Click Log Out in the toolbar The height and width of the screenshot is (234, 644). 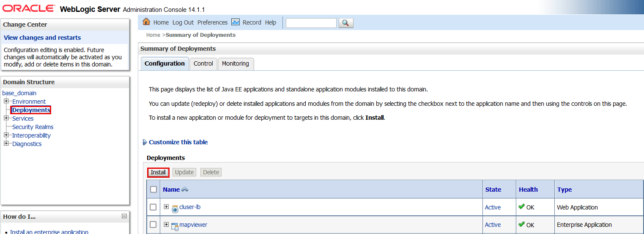tap(183, 22)
